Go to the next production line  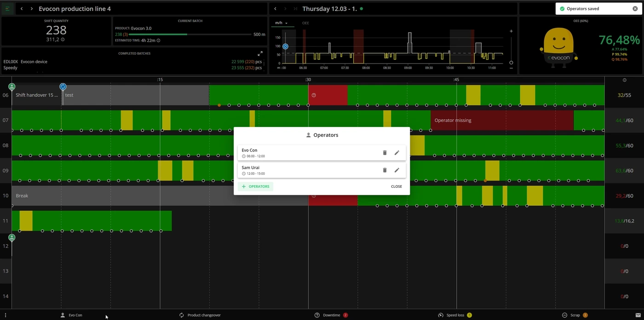coord(31,9)
